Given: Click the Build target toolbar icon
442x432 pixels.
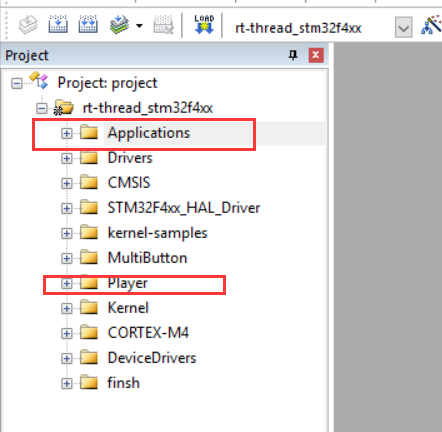Looking at the screenshot, I should [58, 24].
